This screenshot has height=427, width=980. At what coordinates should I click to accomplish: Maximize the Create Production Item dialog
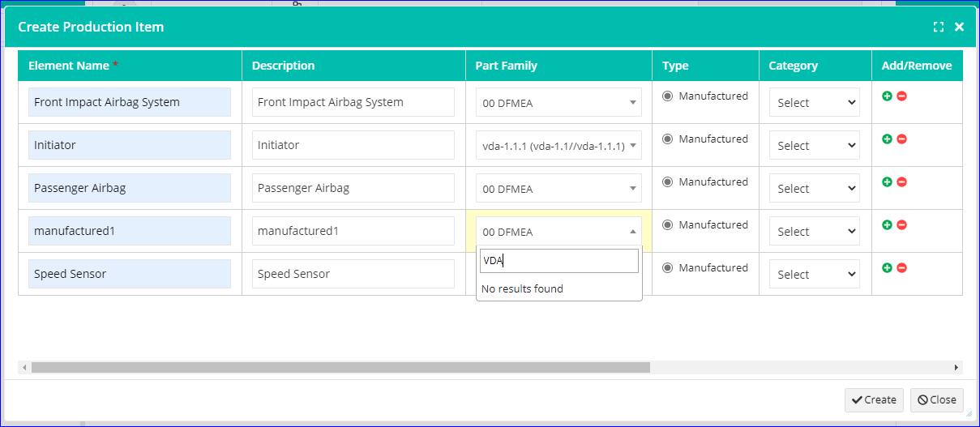(939, 27)
